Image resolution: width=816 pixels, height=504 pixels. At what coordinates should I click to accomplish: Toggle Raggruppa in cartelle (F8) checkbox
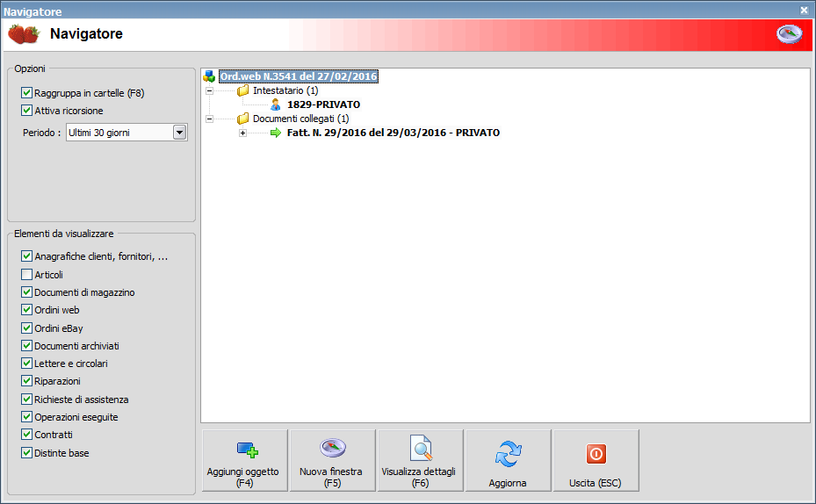[x=26, y=92]
